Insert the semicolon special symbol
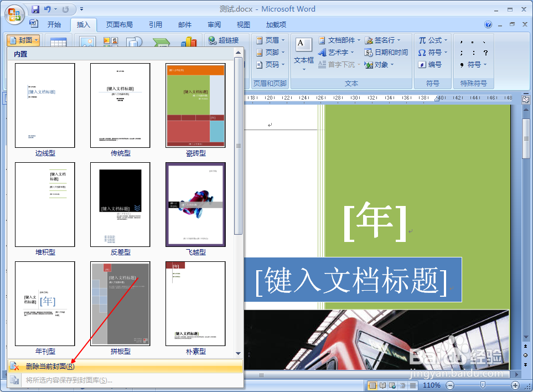 (461, 53)
